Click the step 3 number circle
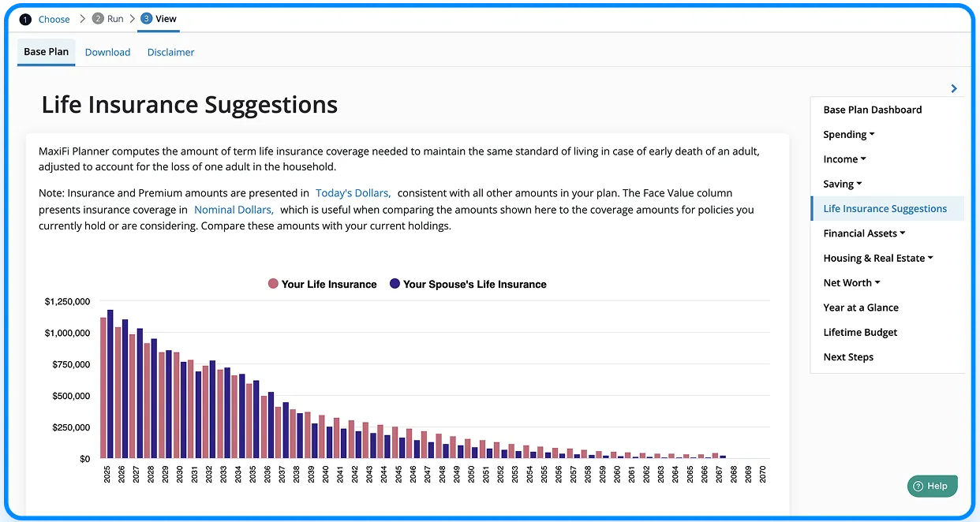Viewport: 980px width, 522px height. tap(147, 18)
